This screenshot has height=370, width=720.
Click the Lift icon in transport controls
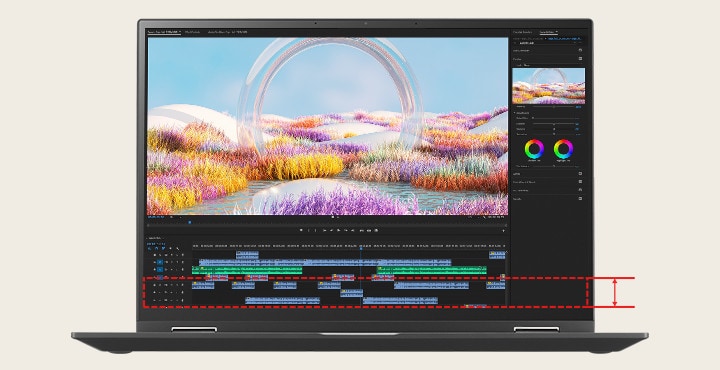point(361,230)
